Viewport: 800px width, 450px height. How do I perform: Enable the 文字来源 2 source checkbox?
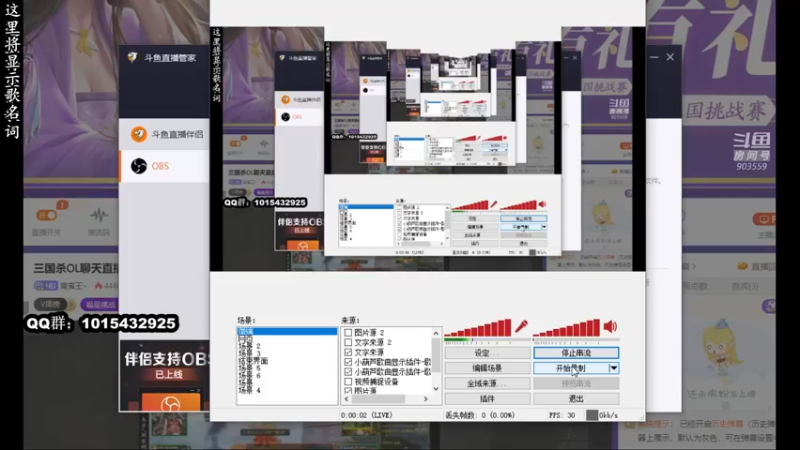click(x=348, y=342)
